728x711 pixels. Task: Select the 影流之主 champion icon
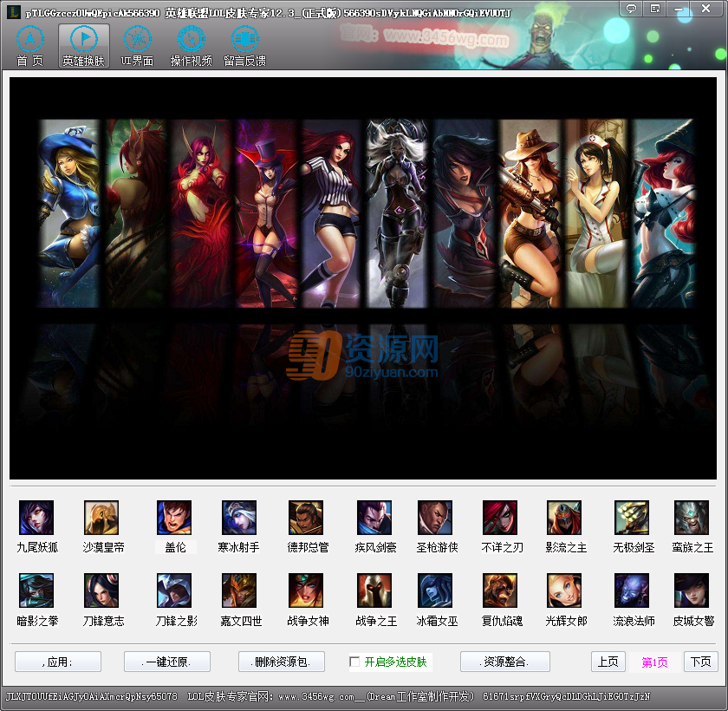pyautogui.click(x=564, y=518)
